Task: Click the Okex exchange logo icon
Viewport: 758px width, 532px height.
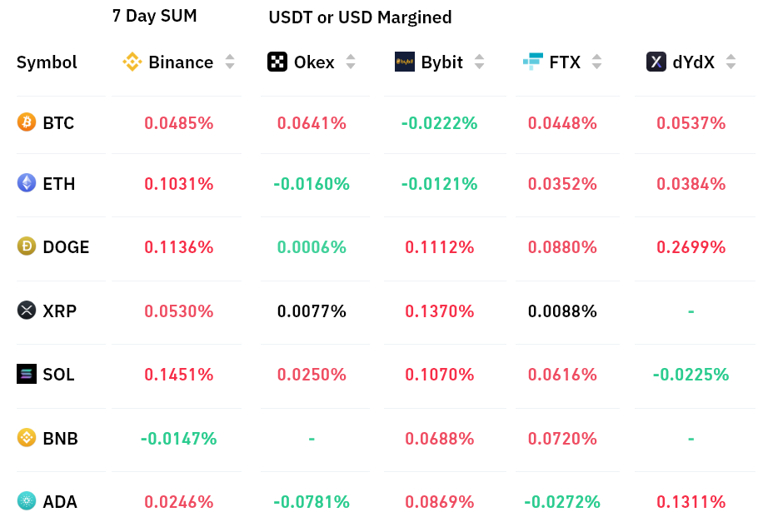Action: point(277,62)
